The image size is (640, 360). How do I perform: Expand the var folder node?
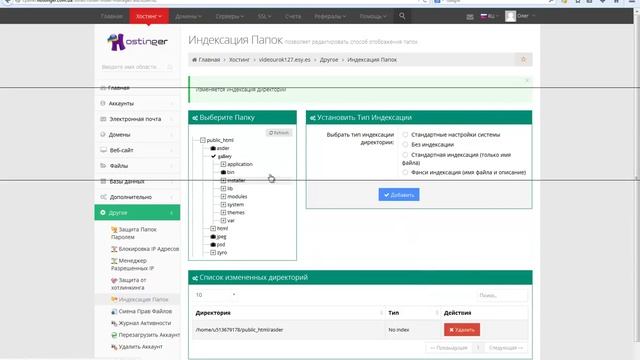(x=223, y=220)
